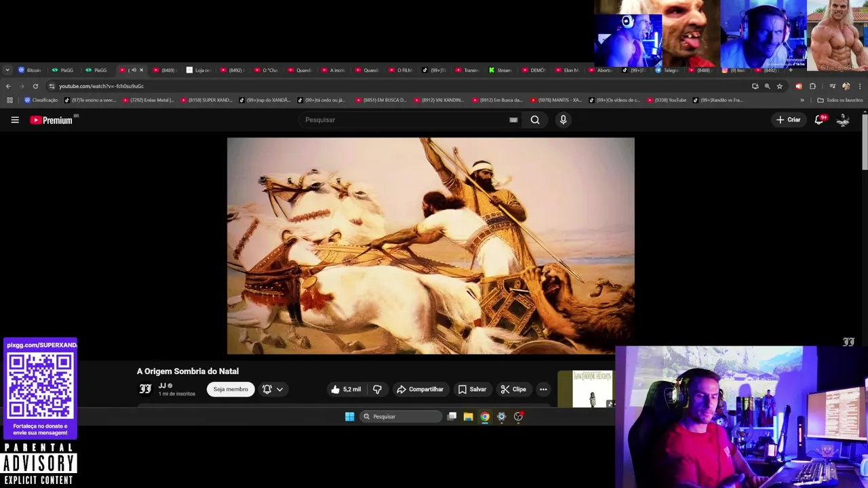Open the JJ channel avatar
The height and width of the screenshot is (488, 868).
(x=145, y=389)
